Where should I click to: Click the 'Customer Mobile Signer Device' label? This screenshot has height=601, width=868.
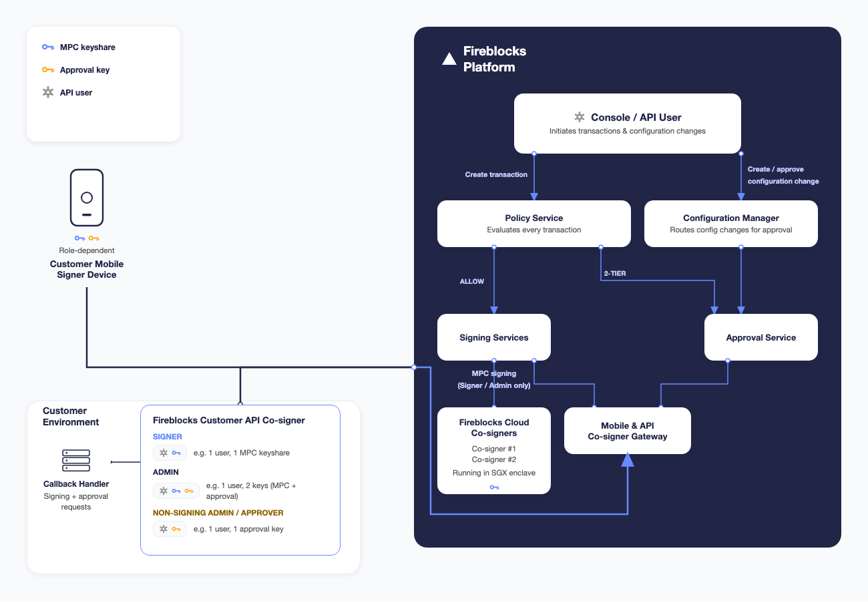click(87, 269)
